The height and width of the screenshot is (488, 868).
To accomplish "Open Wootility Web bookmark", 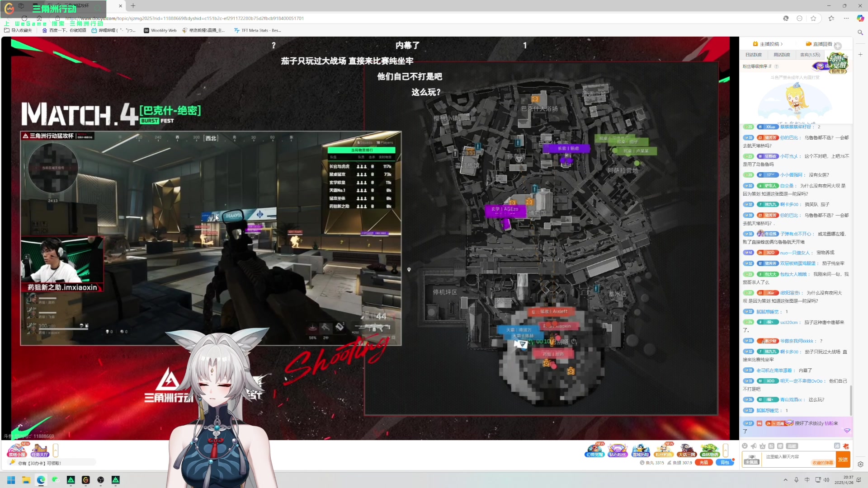I will [160, 31].
